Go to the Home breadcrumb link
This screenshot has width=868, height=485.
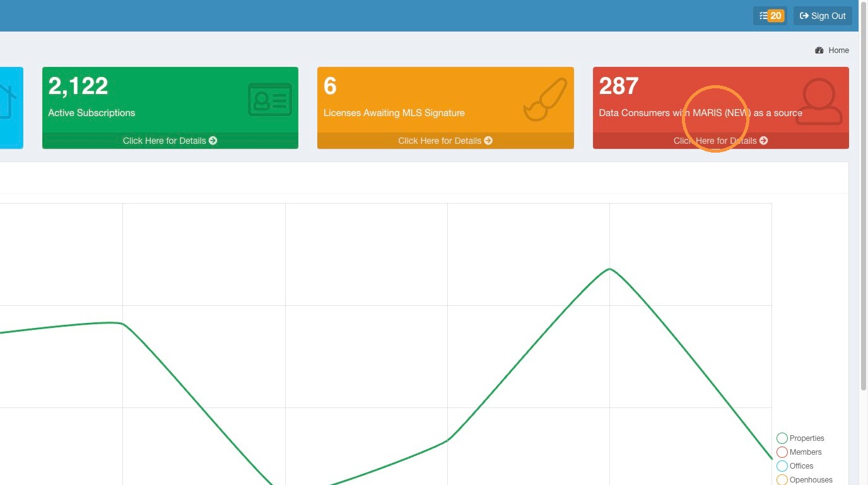pyautogui.click(x=839, y=50)
